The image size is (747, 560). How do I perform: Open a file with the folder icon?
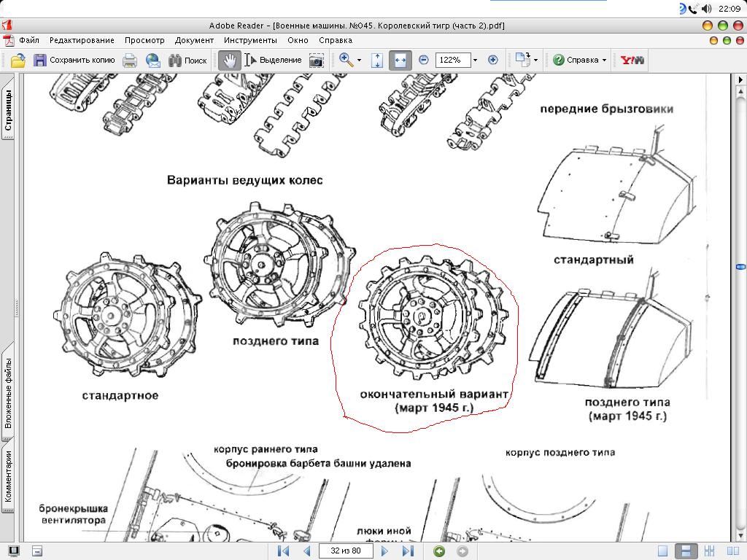coord(18,61)
